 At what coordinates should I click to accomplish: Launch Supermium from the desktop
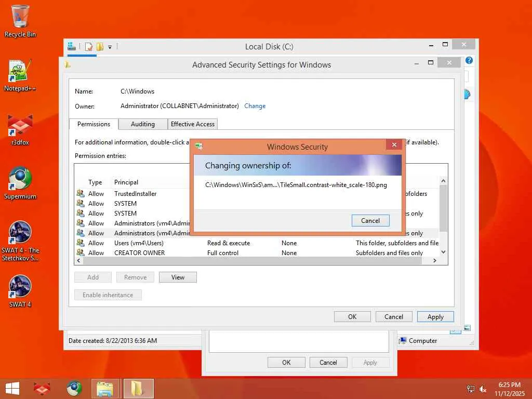[20, 183]
